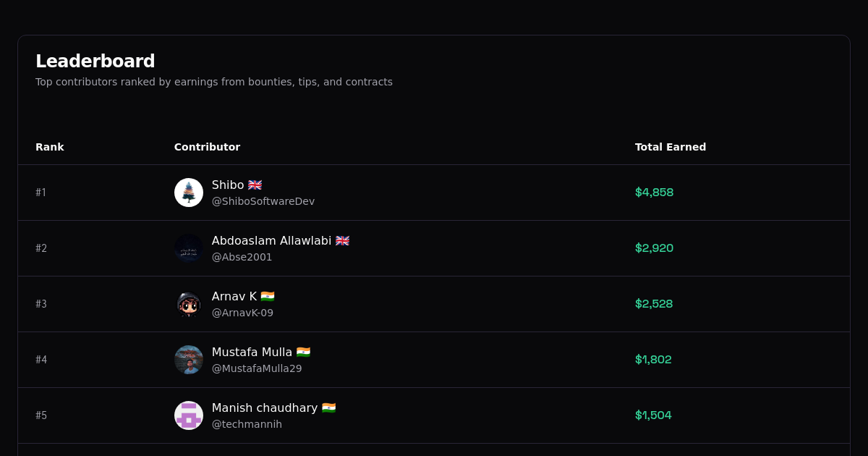Sort by the Total Earned column header
This screenshot has width=868, height=456.
[x=671, y=147]
